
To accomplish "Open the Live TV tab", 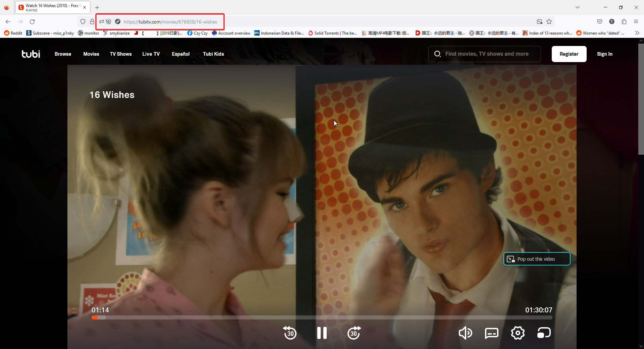I will 151,54.
